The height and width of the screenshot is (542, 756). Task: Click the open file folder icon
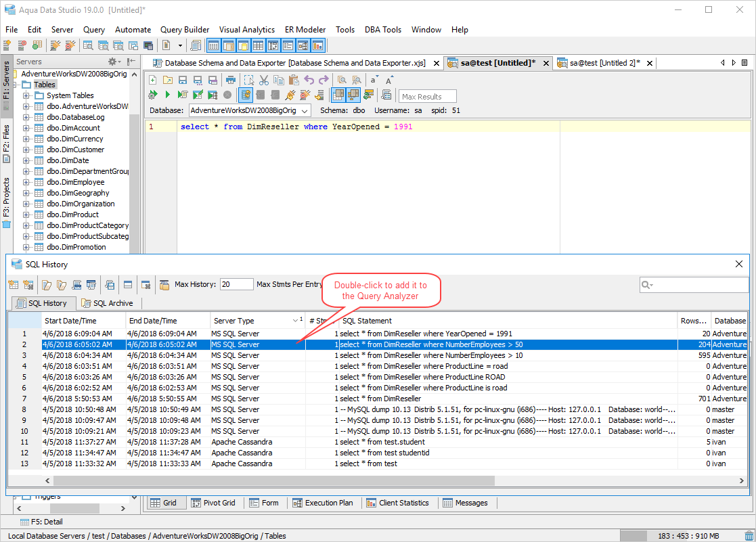tap(167, 80)
